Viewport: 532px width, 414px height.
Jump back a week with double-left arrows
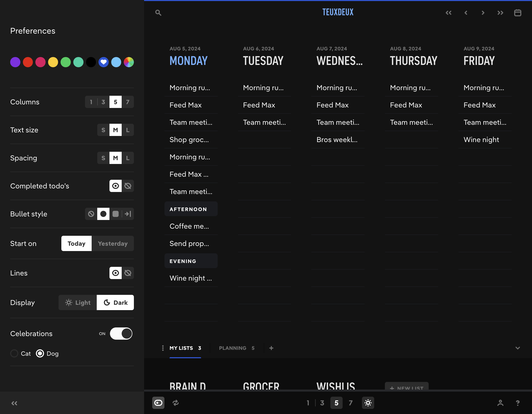click(449, 13)
